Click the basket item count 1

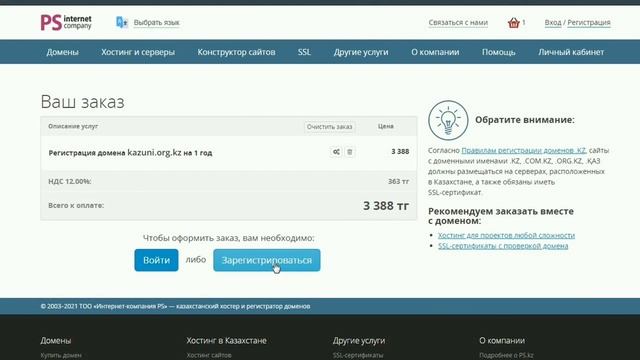(524, 22)
